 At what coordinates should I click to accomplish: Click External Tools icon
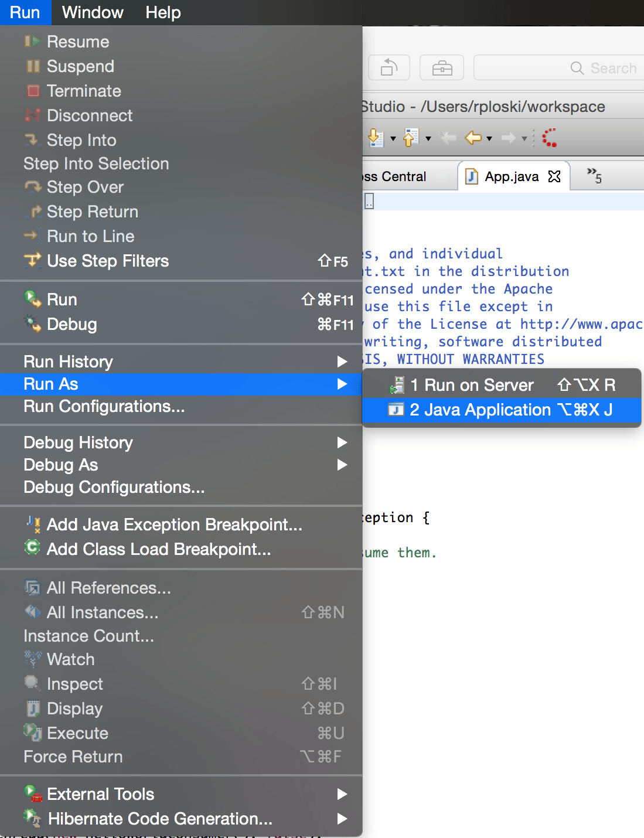pyautogui.click(x=33, y=794)
